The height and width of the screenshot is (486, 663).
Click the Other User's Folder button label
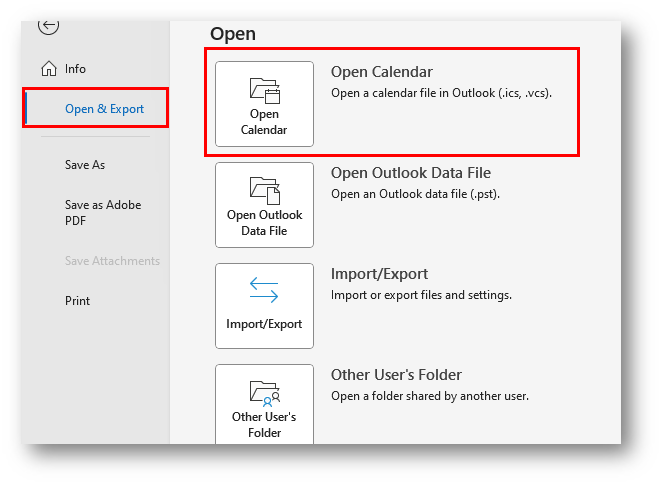pos(264,425)
